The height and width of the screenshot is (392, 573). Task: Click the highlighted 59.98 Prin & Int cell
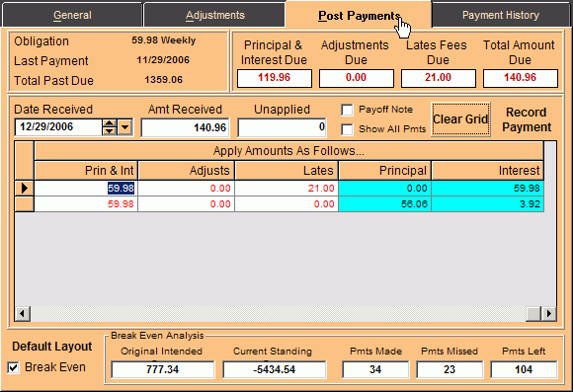(x=86, y=189)
